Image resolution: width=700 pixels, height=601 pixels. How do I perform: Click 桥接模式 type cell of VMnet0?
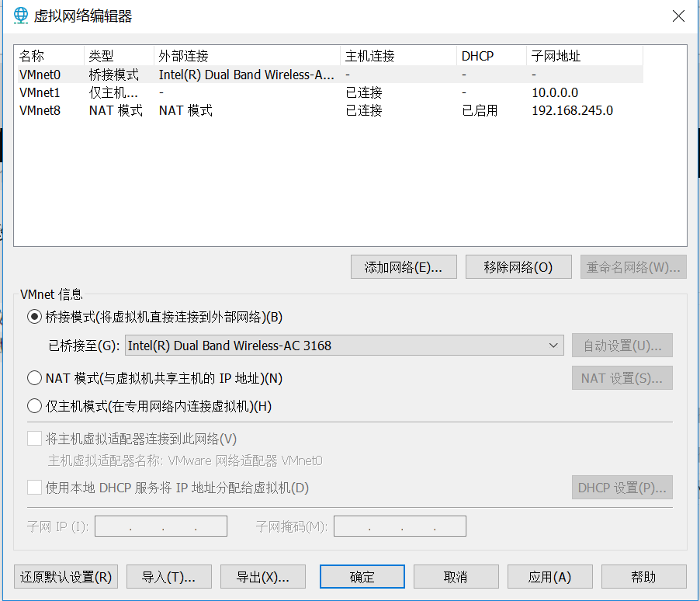click(x=114, y=75)
